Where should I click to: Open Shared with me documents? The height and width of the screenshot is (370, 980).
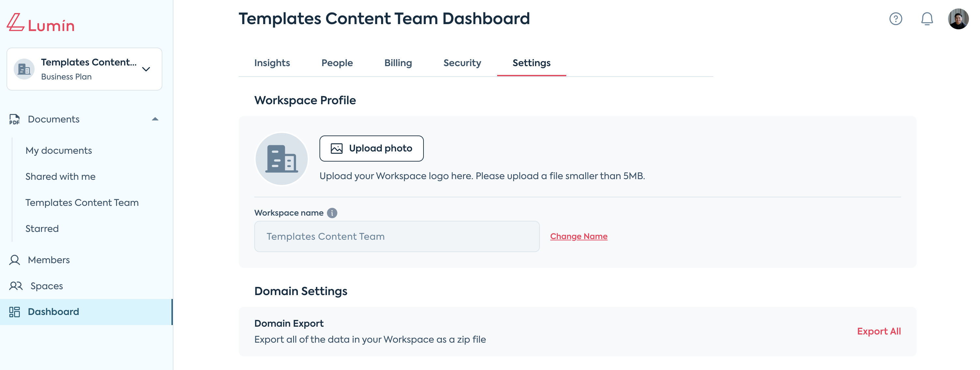(x=61, y=177)
